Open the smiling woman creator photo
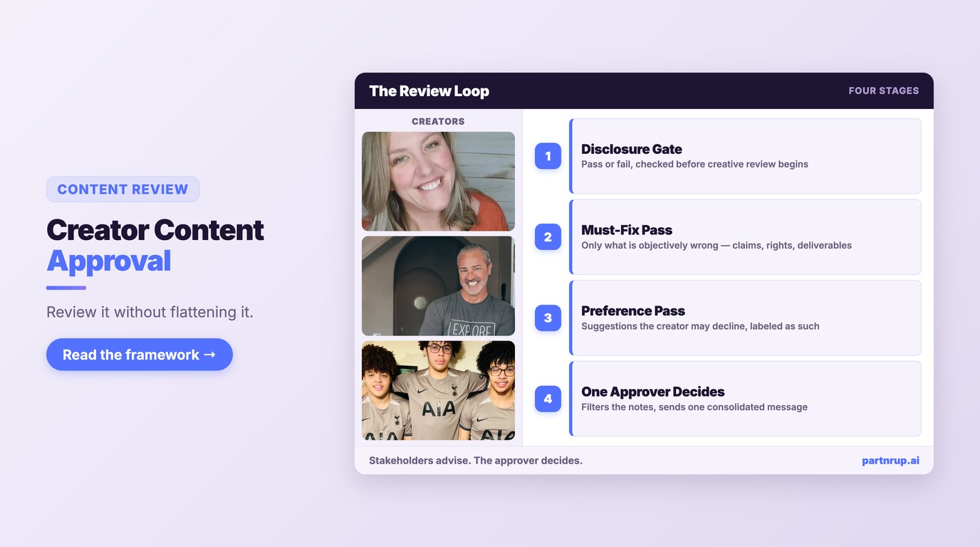 coord(438,181)
